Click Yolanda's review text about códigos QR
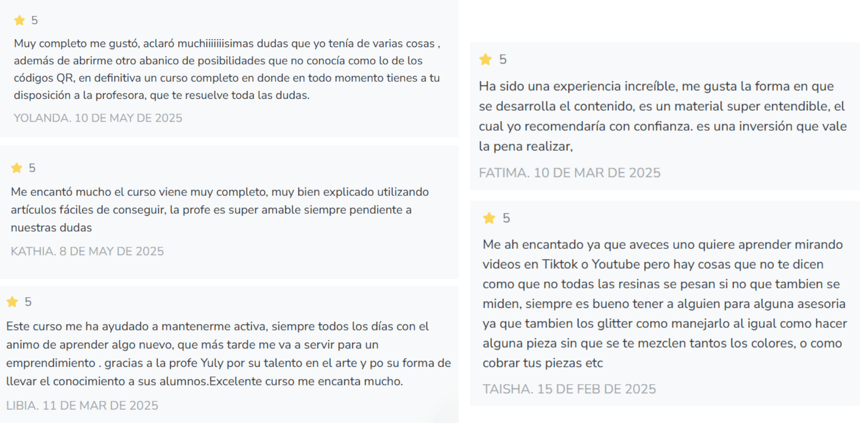868x424 pixels. pos(227,70)
